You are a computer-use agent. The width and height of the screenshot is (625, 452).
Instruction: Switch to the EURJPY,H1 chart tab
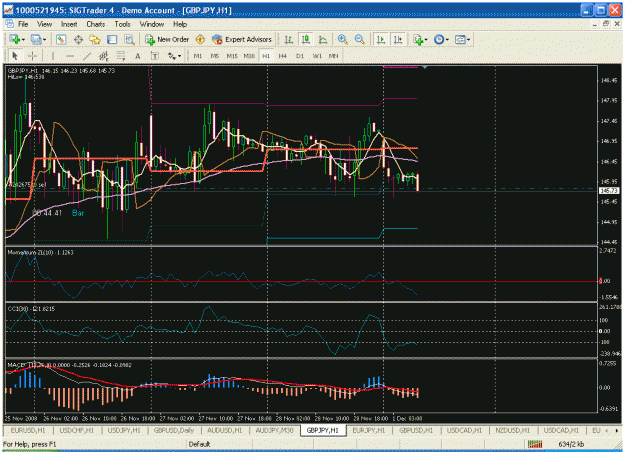pos(369,430)
